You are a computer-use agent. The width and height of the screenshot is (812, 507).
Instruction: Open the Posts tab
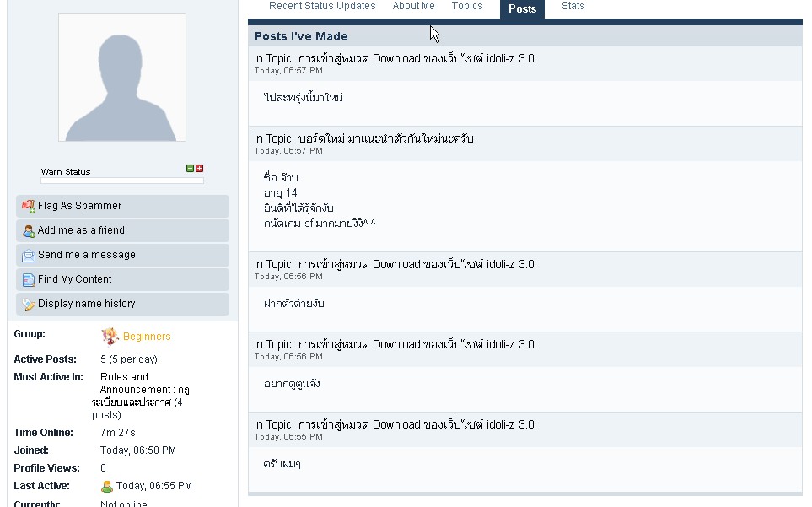522,8
